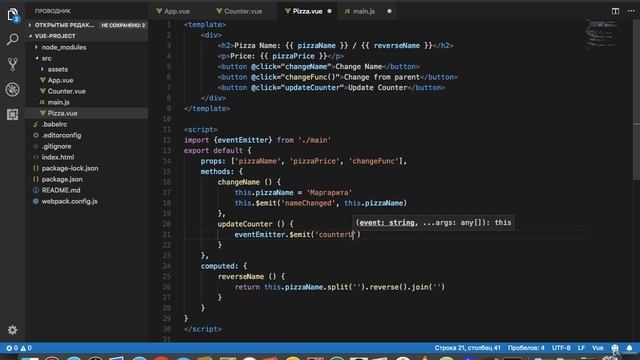Click the Vue icon of Pizza.vue in the file tree
The width and height of the screenshot is (640, 360).
click(42, 113)
